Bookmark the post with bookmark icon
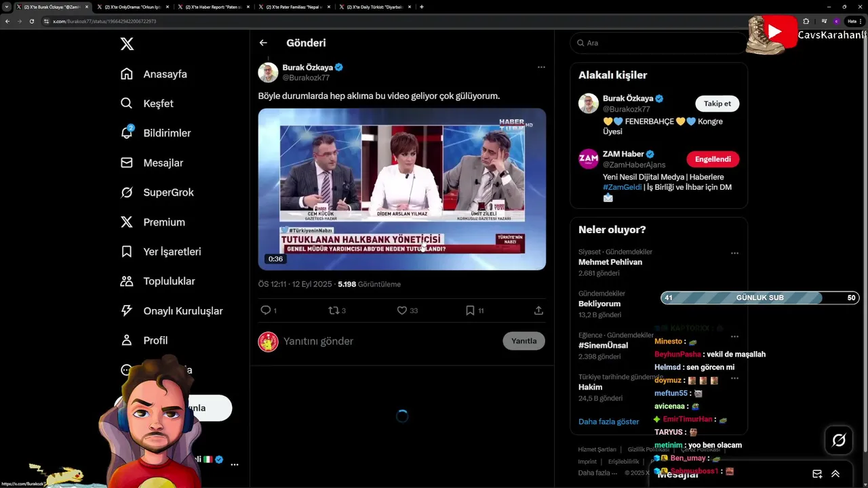 tap(470, 310)
